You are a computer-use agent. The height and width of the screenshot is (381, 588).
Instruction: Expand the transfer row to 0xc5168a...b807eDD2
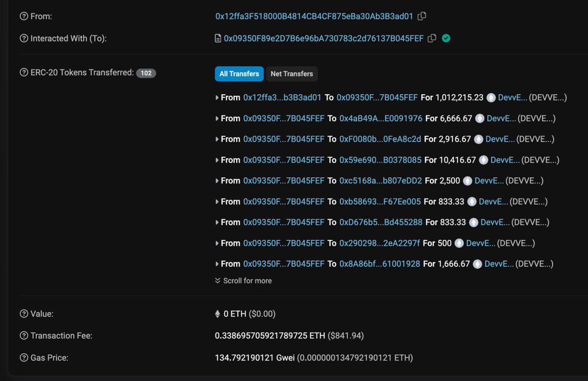217,181
